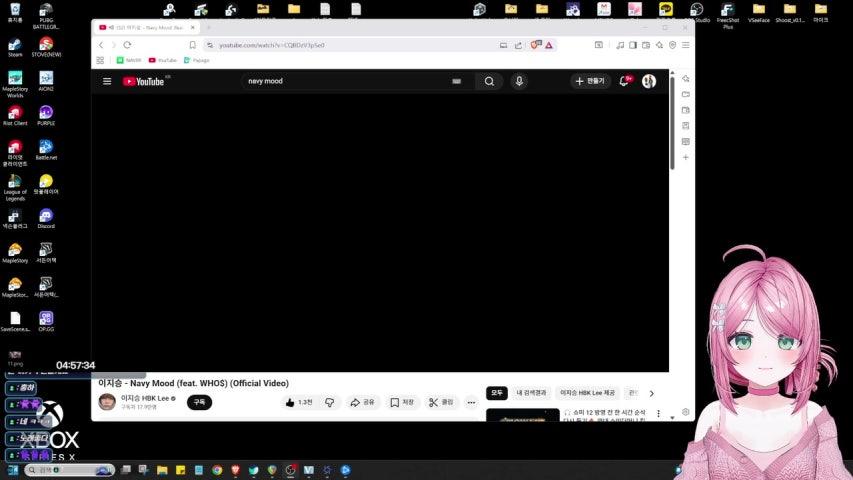853x480 pixels.
Task: Open the first suggested video thumbnail
Action: [x=522, y=415]
